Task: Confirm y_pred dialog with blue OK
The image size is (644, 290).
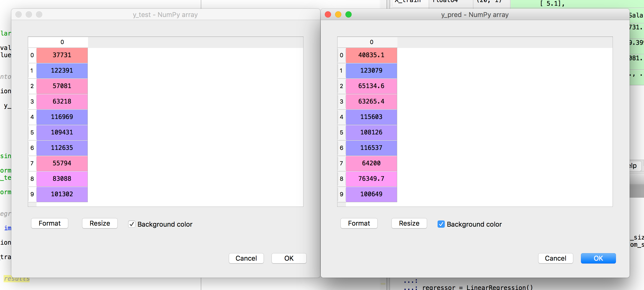Action: tap(598, 258)
